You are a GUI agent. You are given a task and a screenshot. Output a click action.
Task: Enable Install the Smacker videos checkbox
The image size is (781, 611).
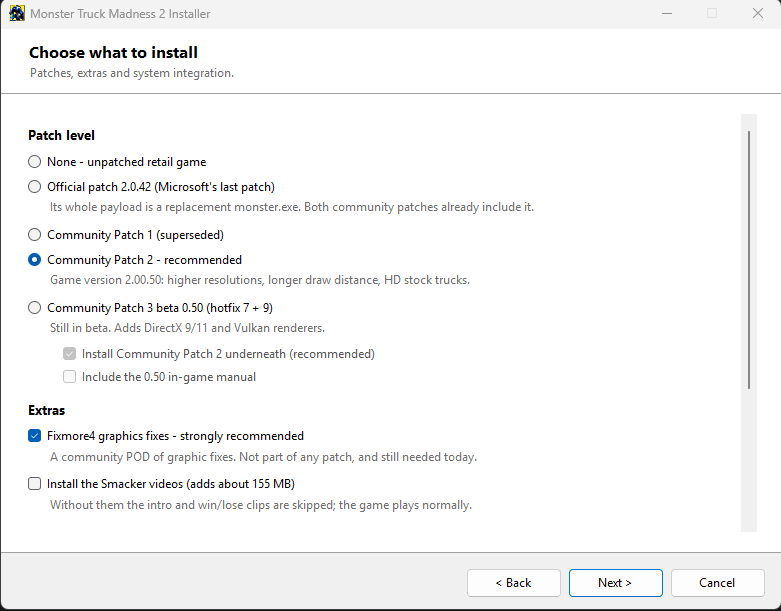tap(34, 484)
